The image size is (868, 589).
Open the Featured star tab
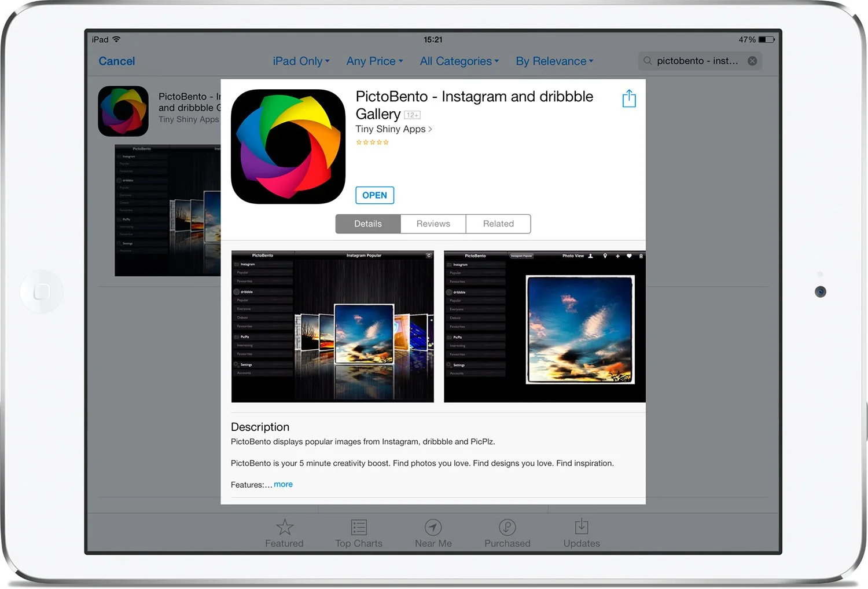click(x=284, y=533)
